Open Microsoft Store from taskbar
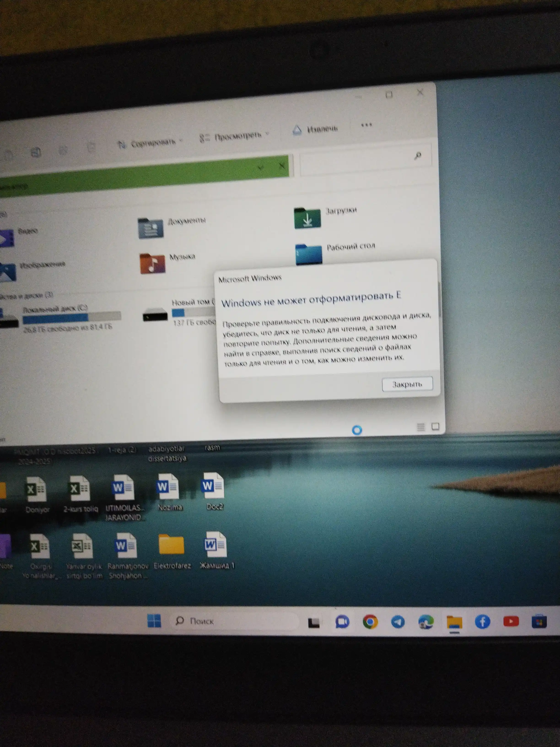This screenshot has height=747, width=560. pyautogui.click(x=539, y=622)
